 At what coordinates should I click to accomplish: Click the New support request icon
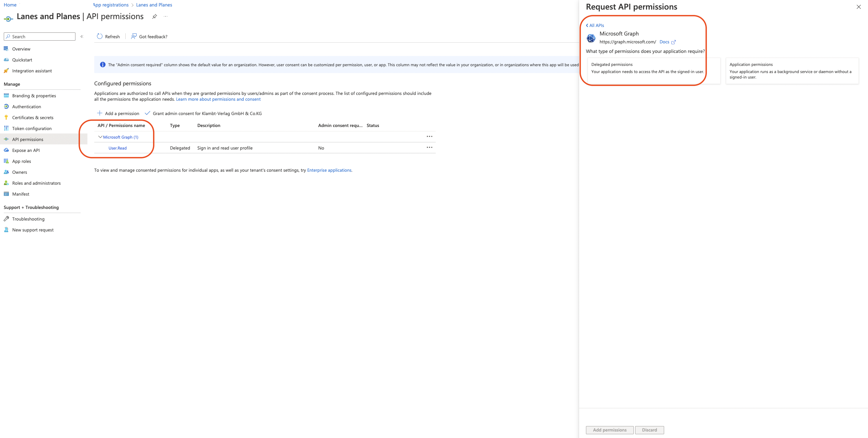pyautogui.click(x=6, y=230)
